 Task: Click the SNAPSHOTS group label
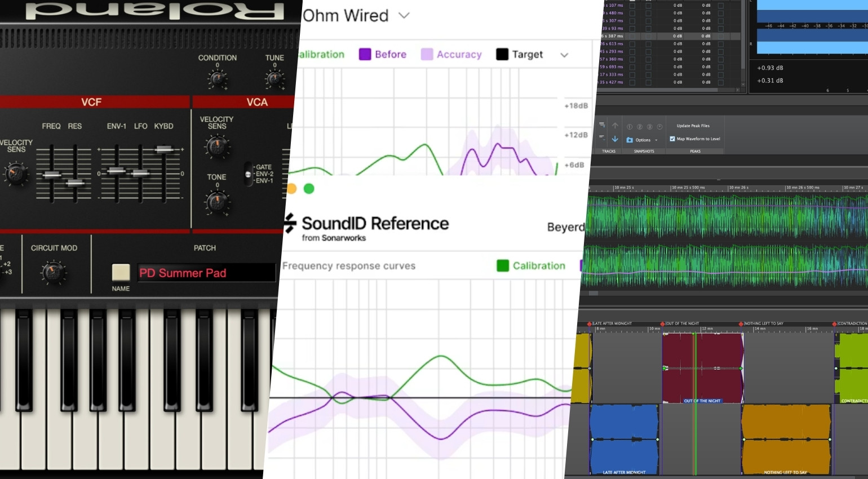[x=644, y=151]
